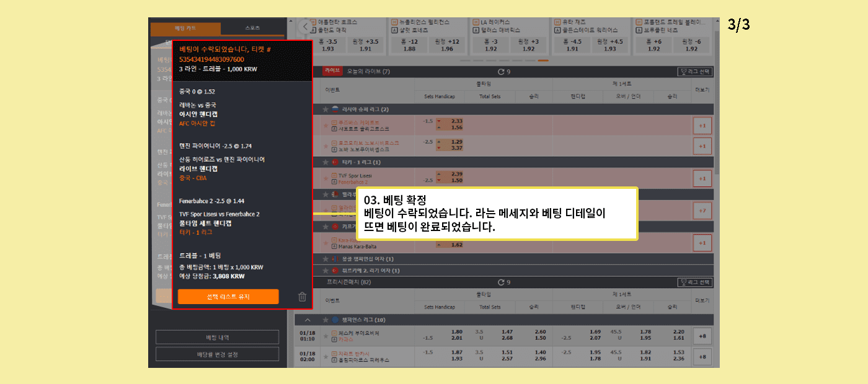Click the +8 more markets button for 체스케 부데요비체
Image resolution: width=868 pixels, height=384 pixels.
pyautogui.click(x=702, y=336)
